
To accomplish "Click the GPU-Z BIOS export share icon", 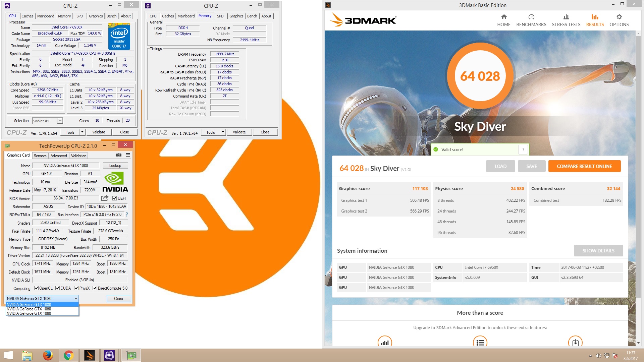I will point(105,198).
